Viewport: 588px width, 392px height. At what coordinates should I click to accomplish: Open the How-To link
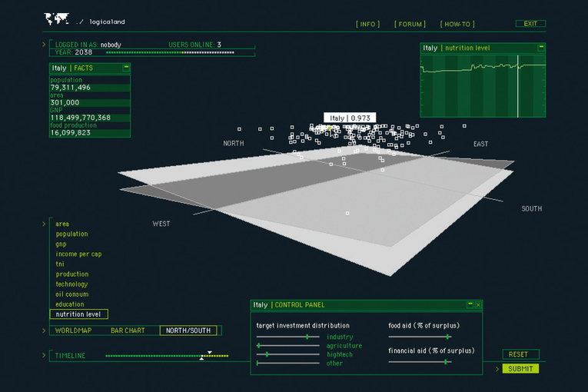[458, 24]
